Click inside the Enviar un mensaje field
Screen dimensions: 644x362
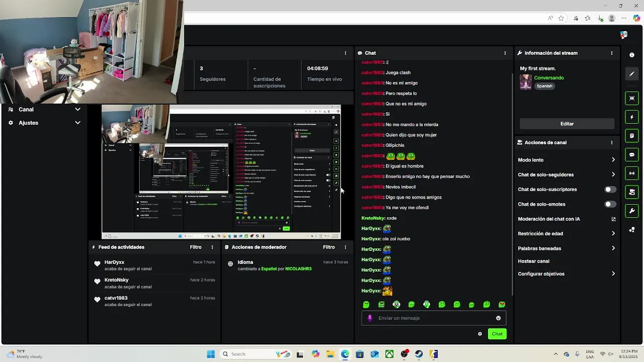coord(434,318)
